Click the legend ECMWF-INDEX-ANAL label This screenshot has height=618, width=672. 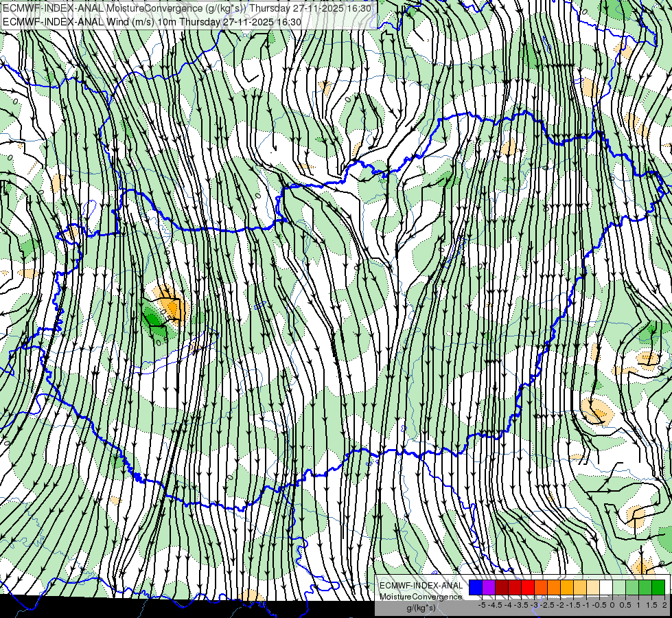coord(421,586)
